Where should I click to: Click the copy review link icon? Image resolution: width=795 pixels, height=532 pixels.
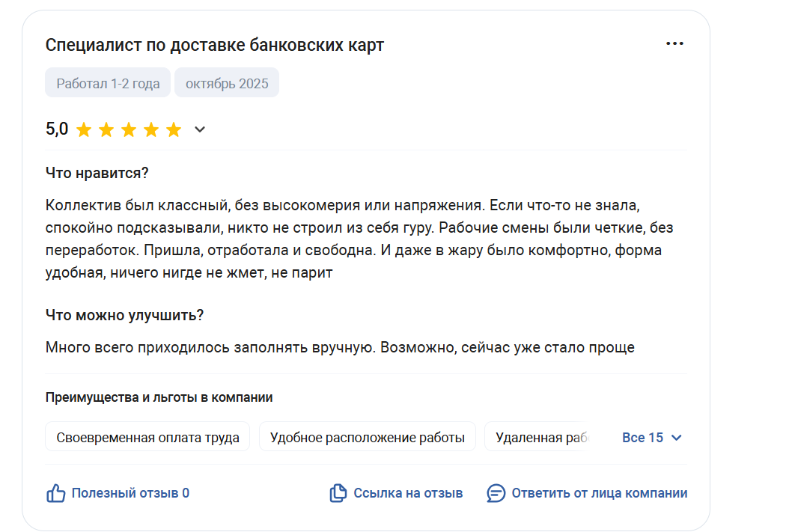(x=338, y=493)
